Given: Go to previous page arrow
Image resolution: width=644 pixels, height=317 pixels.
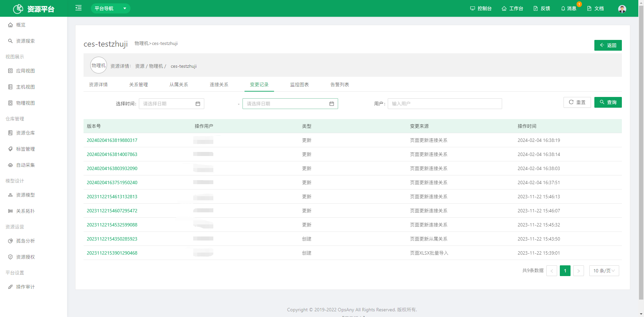Looking at the screenshot, I should 552,271.
